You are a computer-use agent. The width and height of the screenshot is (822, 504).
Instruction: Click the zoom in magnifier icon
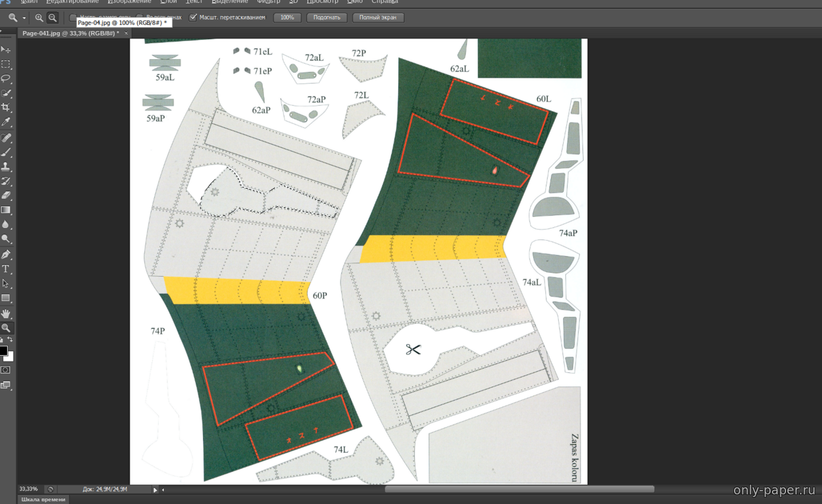(x=39, y=18)
